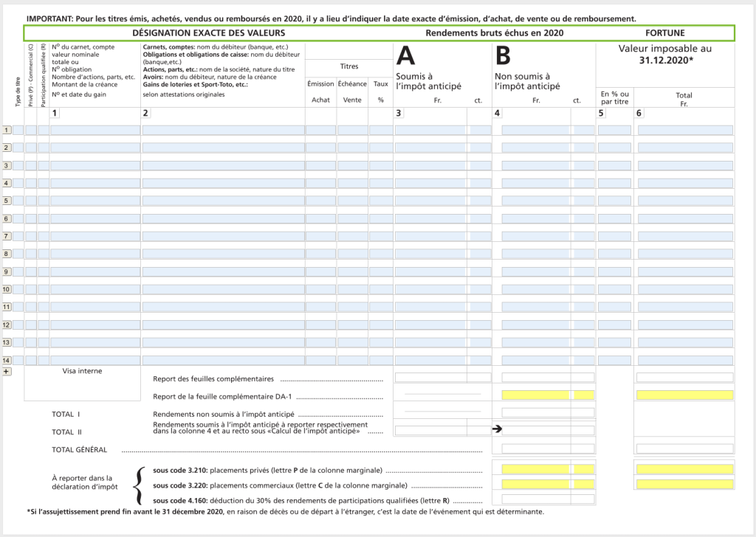Click row 6 debtor name field (column 2)
Image resolution: width=756 pixels, height=537 pixels.
tap(223, 218)
